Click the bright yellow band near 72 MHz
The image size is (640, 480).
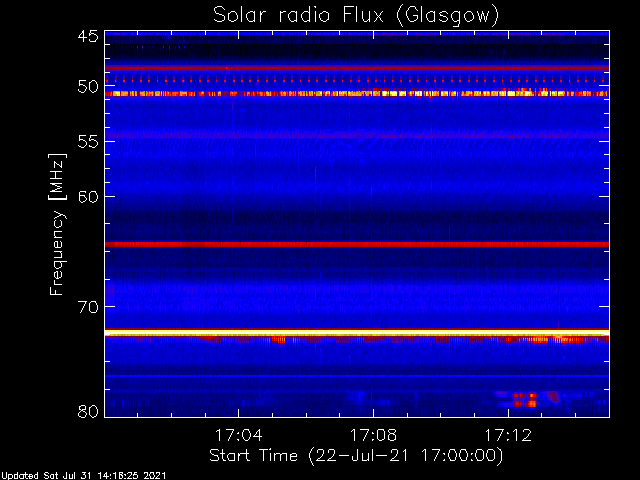(x=357, y=333)
